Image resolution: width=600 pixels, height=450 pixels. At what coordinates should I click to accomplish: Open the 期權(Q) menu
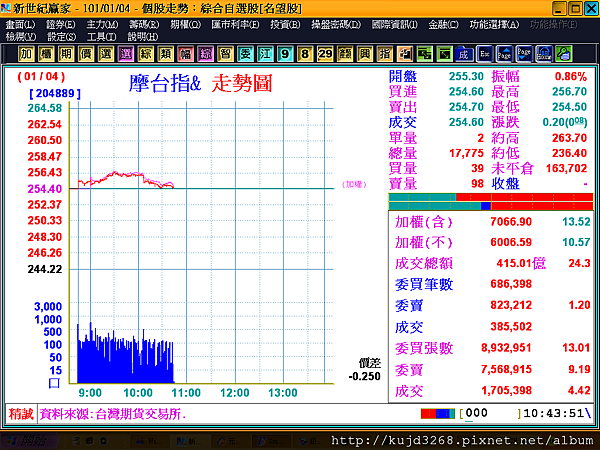click(x=185, y=25)
